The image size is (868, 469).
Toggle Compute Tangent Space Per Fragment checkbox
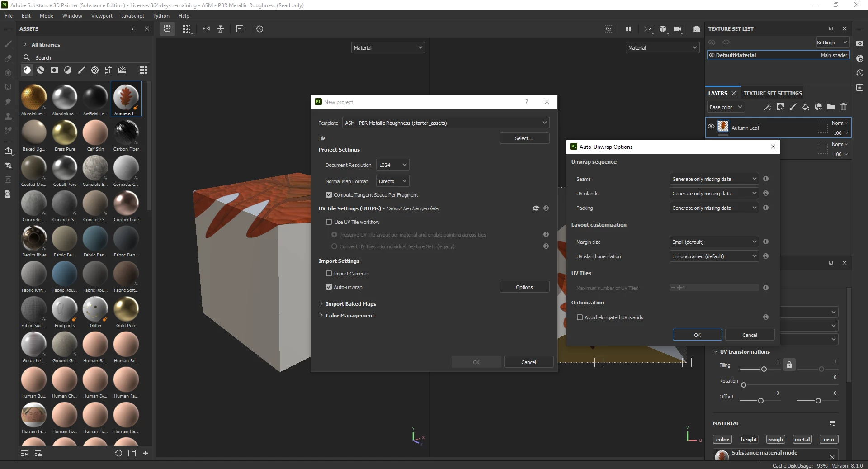pyautogui.click(x=329, y=195)
